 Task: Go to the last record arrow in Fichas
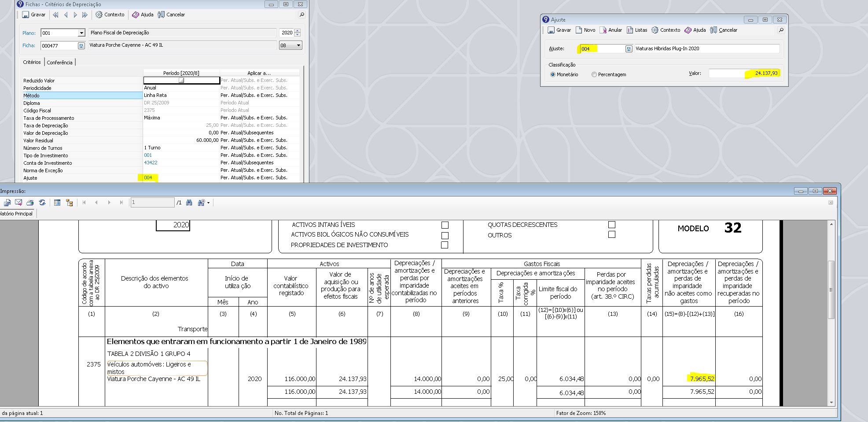[x=85, y=15]
